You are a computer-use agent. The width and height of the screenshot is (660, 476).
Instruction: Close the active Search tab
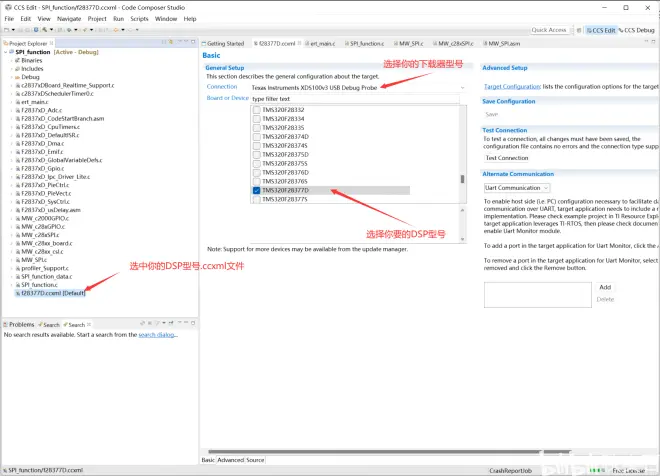tap(89, 324)
